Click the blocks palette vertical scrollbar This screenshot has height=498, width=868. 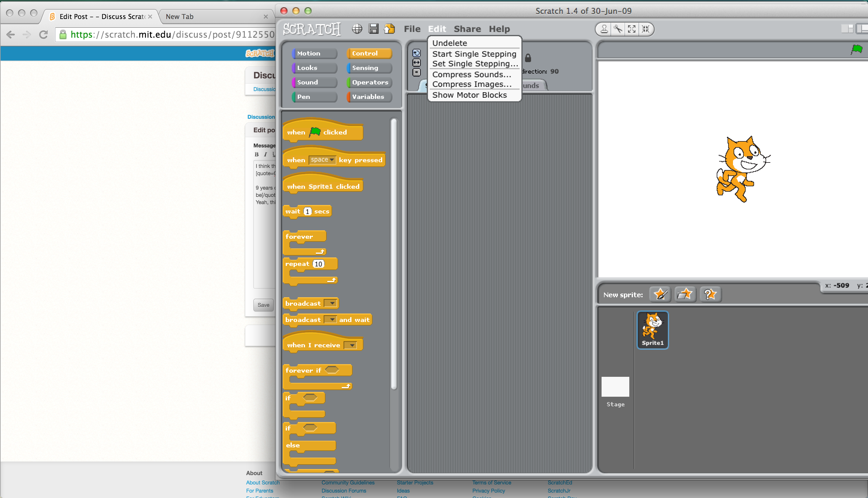tap(394, 254)
